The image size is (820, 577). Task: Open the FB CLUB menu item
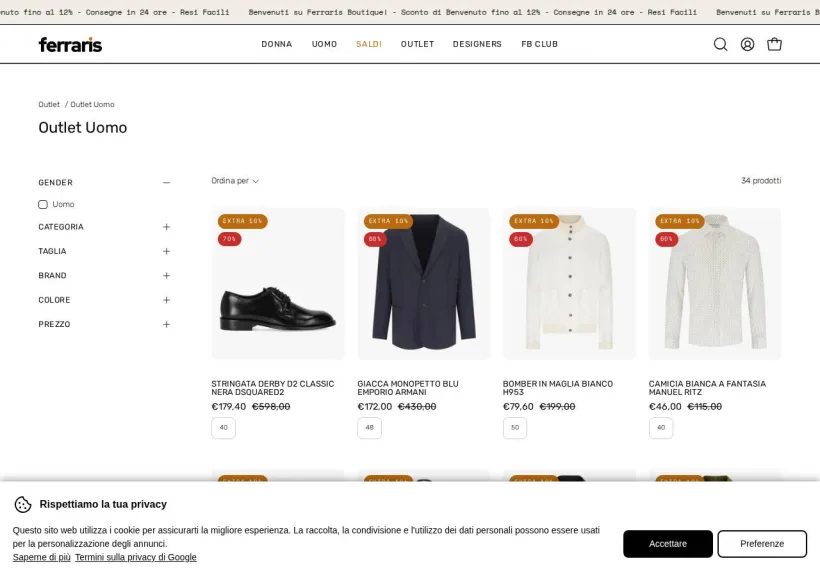point(539,44)
